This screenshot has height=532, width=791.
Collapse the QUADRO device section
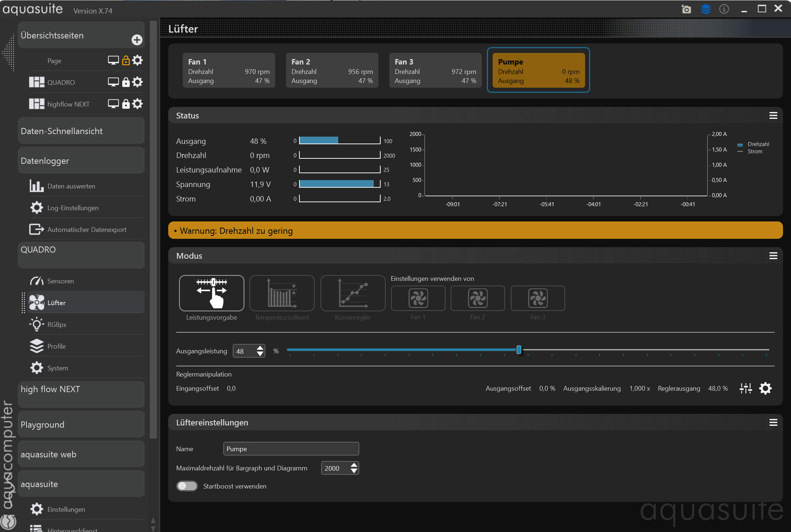click(81, 255)
